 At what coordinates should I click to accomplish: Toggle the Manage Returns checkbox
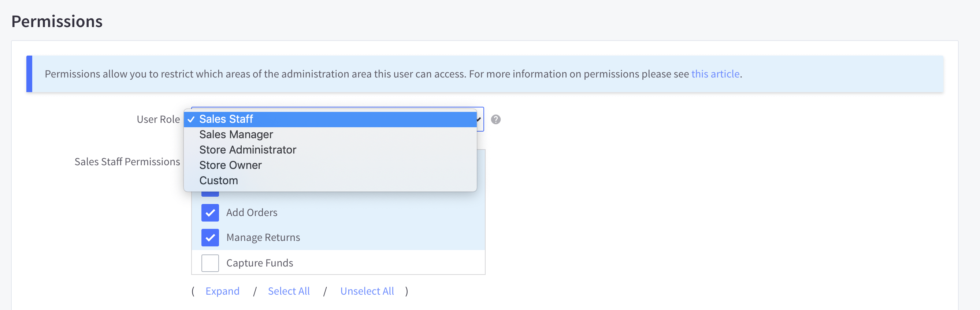pos(210,238)
